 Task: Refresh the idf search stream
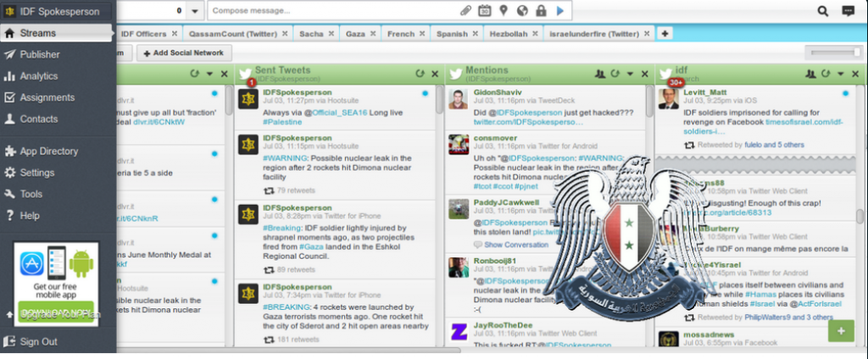[826, 74]
